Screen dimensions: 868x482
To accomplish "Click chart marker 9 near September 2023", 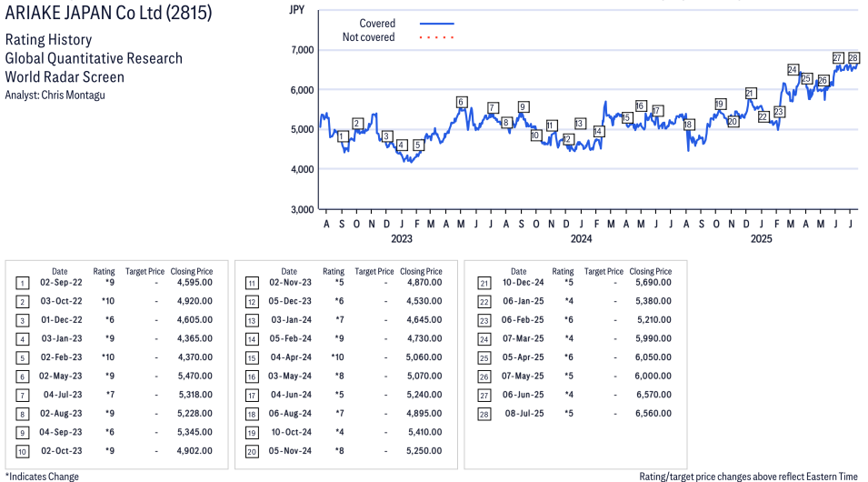I will pos(523,107).
